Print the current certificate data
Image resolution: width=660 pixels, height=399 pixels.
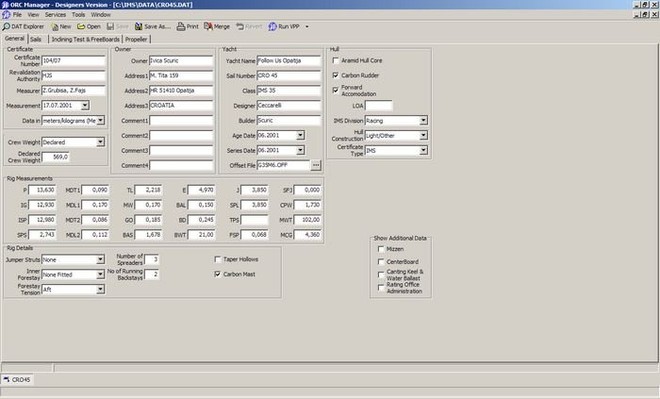point(188,27)
